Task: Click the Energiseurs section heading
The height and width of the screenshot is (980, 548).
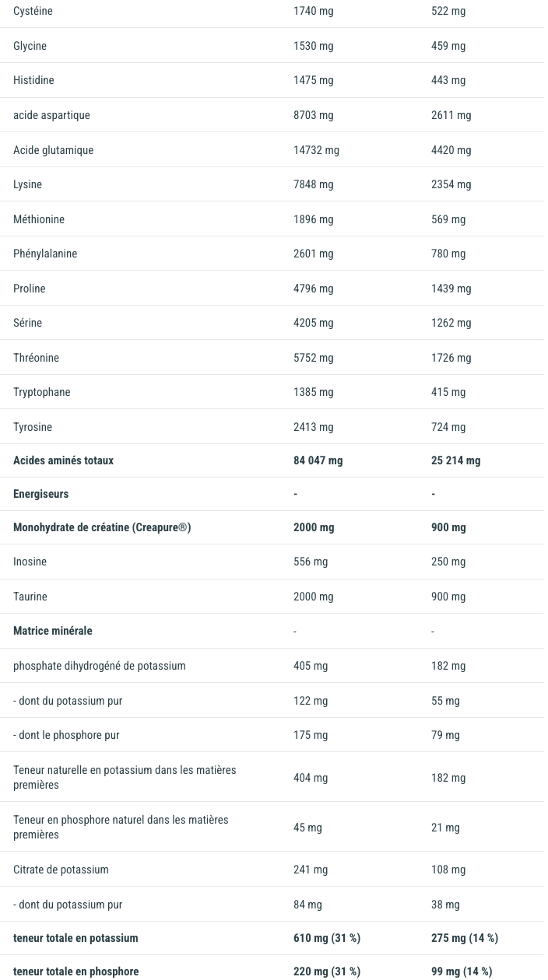Action: [x=40, y=494]
